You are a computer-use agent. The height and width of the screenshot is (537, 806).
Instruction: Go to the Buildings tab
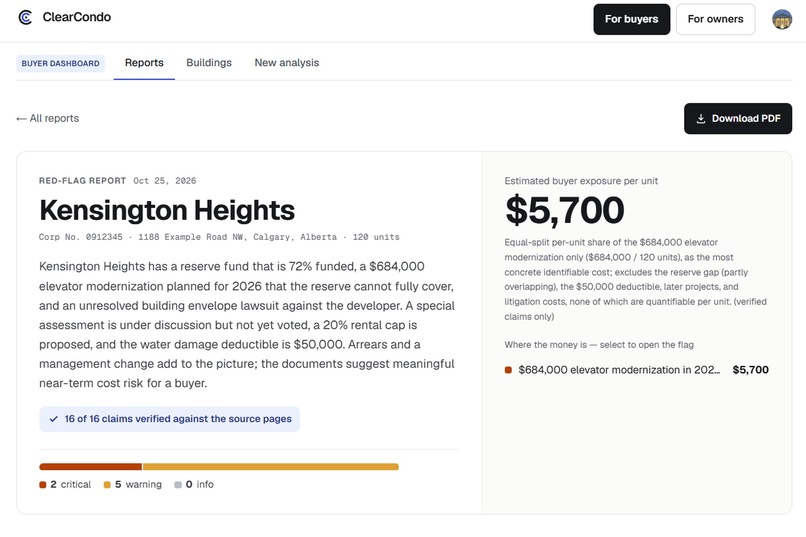209,63
